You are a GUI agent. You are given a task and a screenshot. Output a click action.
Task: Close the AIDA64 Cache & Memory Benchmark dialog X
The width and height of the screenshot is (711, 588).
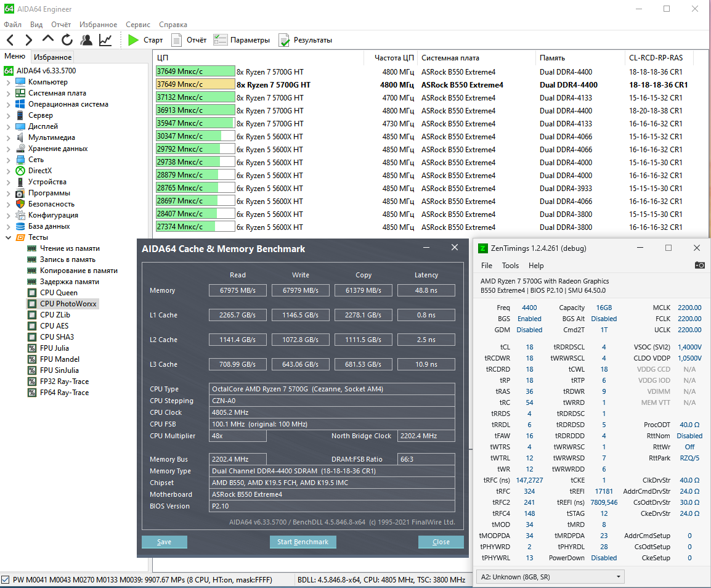point(455,247)
